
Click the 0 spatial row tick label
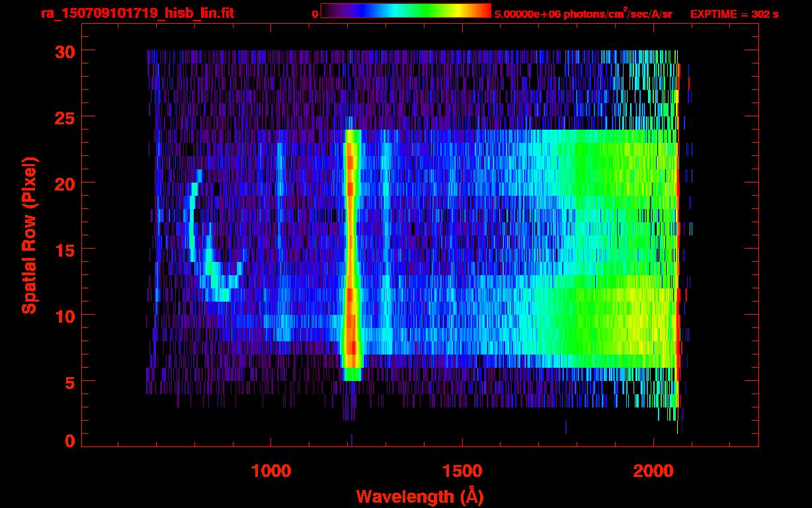click(70, 441)
